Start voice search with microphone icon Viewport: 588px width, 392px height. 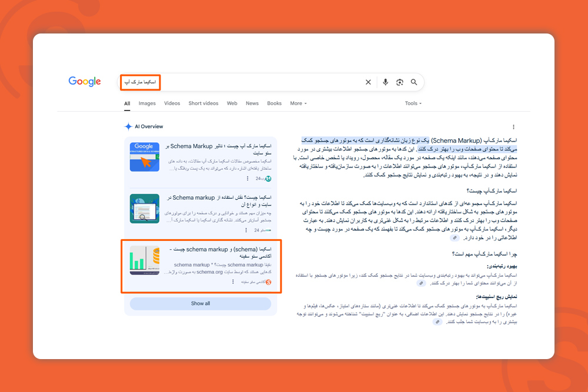tap(385, 82)
